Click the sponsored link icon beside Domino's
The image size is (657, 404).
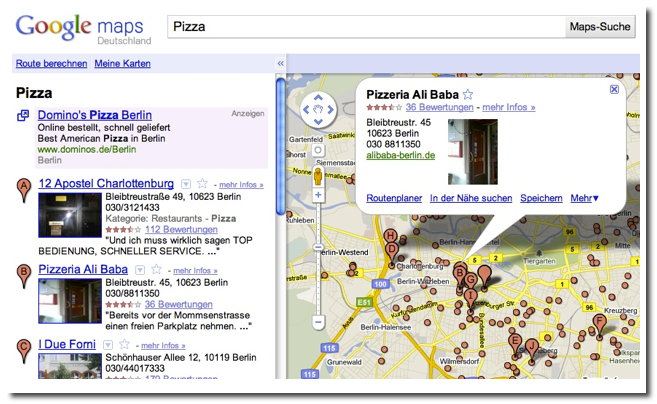coord(23,116)
